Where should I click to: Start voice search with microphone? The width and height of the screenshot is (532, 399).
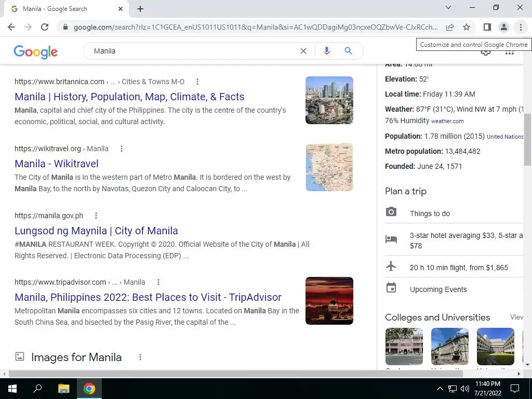pyautogui.click(x=327, y=51)
